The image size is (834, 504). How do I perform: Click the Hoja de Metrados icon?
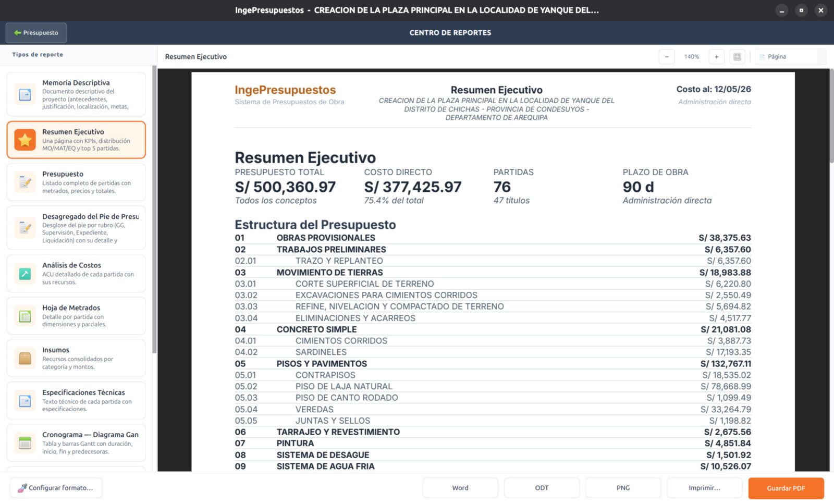(x=25, y=316)
